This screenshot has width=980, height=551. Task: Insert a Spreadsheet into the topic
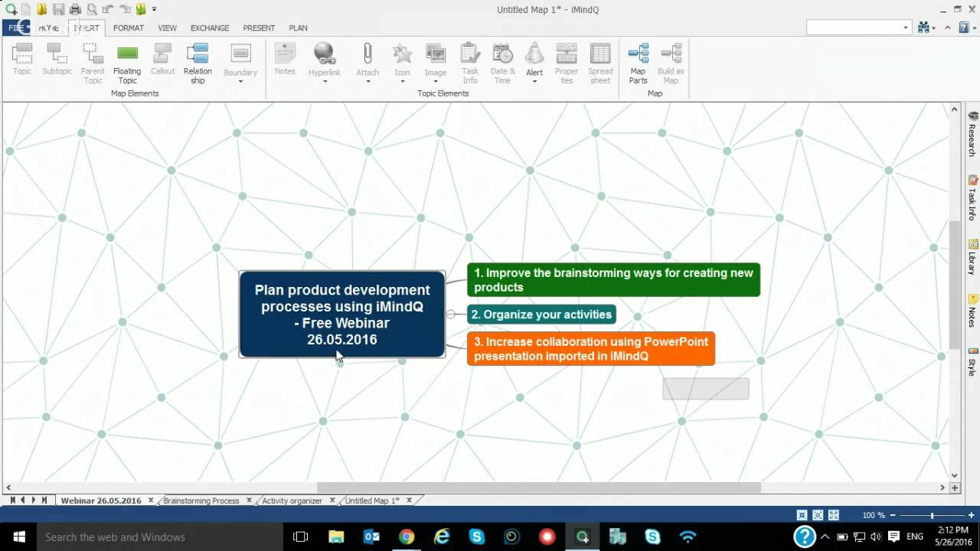(600, 64)
